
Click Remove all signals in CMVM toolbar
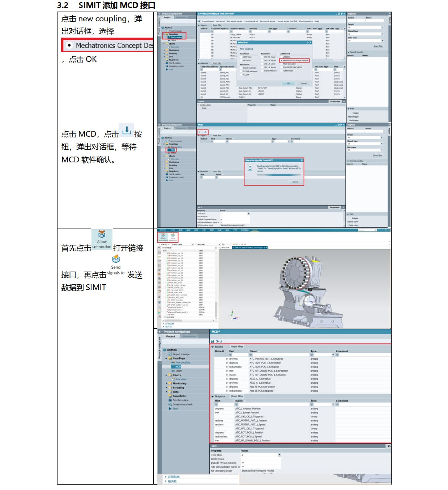tap(268, 21)
